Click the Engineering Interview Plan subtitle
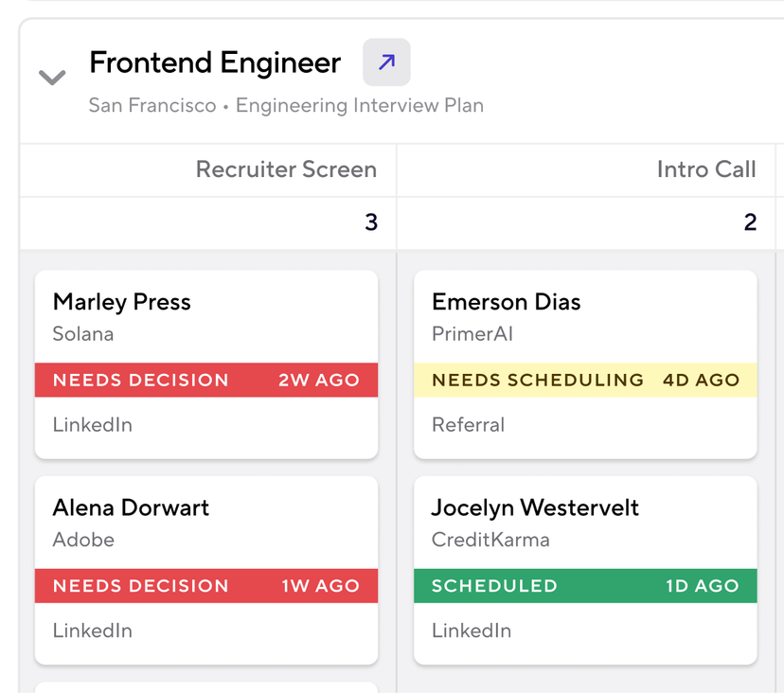The width and height of the screenshot is (784, 693). pos(359,105)
